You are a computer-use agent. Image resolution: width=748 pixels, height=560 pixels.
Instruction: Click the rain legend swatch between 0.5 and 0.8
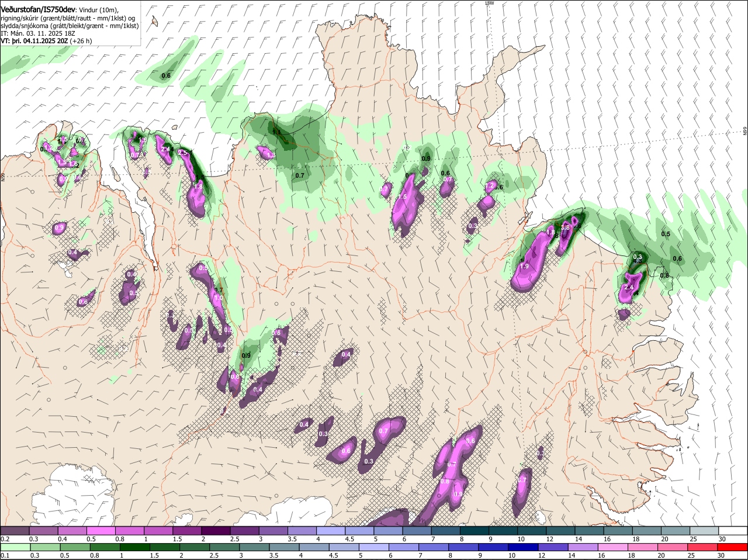(x=75, y=547)
